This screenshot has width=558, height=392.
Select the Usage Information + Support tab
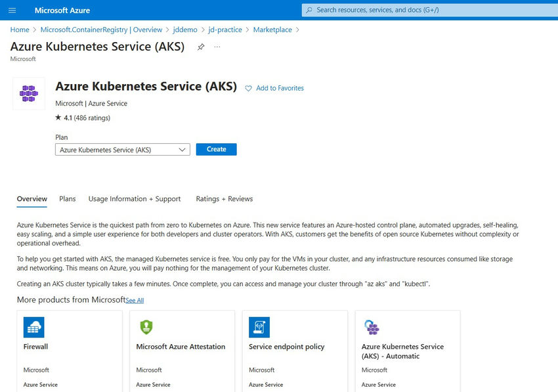(135, 198)
